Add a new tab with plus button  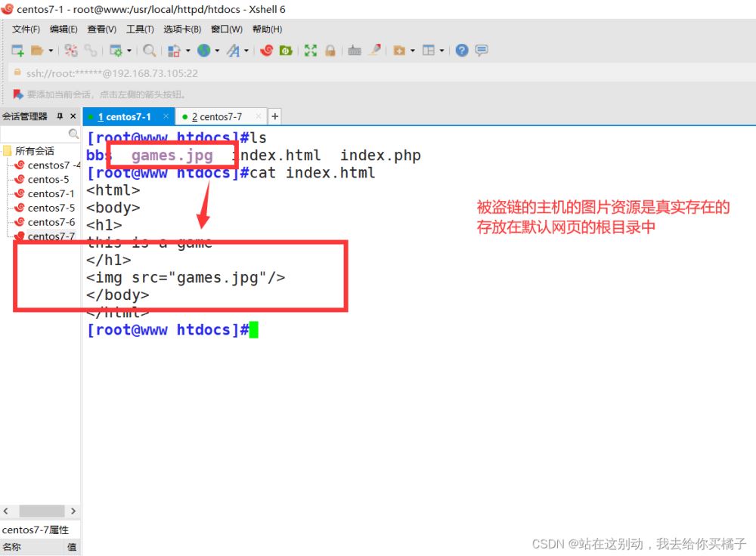[x=275, y=116]
